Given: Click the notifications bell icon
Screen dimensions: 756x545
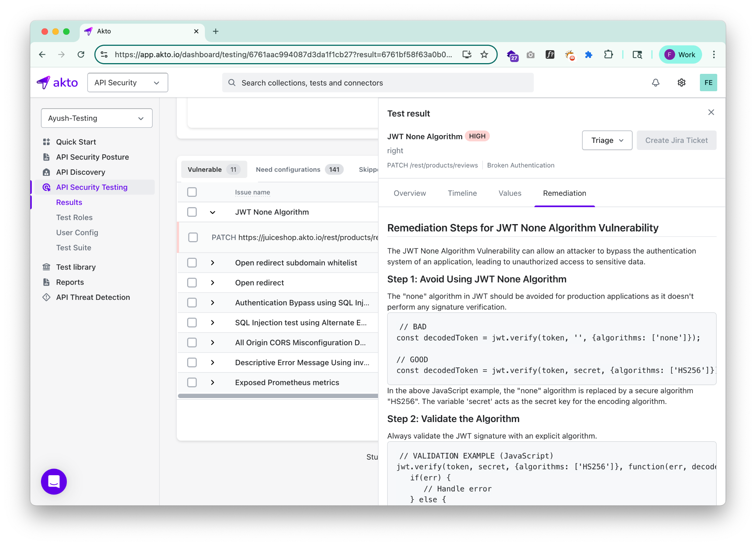Looking at the screenshot, I should click(656, 83).
